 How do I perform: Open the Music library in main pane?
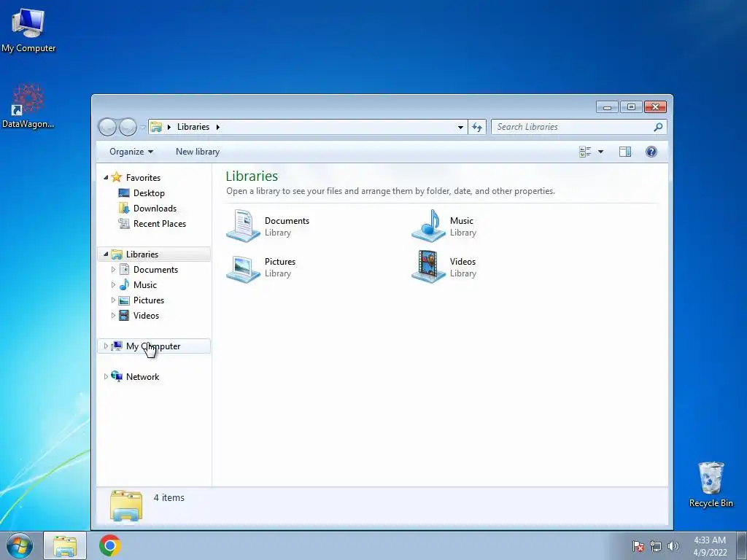coord(444,226)
